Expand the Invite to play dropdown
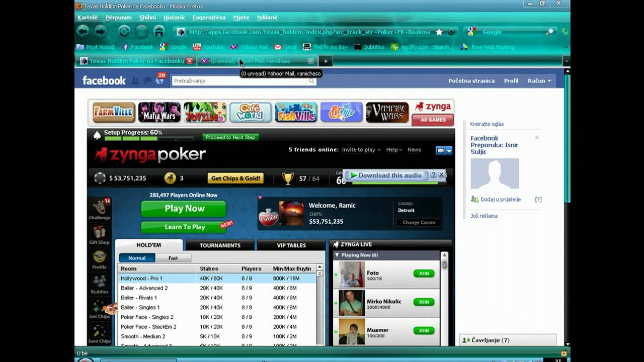Image resolution: width=644 pixels, height=362 pixels. (x=361, y=150)
